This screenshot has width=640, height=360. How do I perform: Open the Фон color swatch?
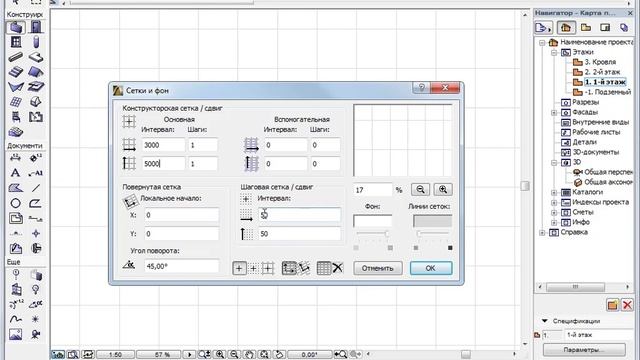click(372, 221)
